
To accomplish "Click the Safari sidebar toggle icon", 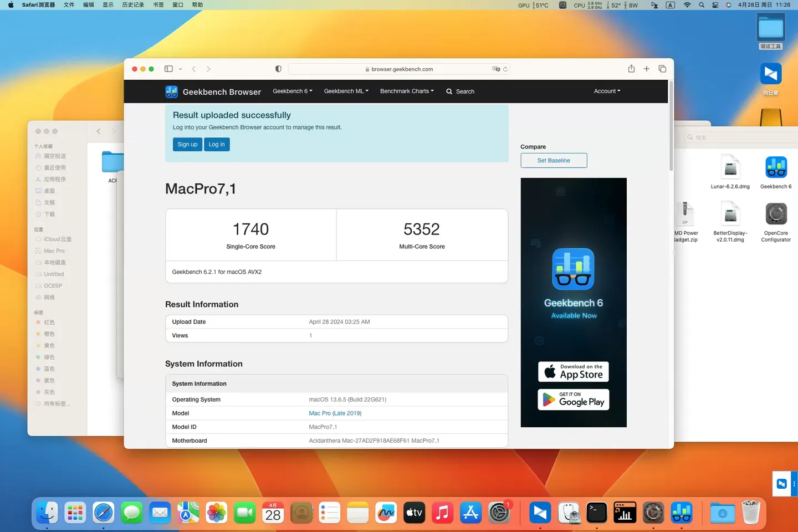I will click(x=168, y=69).
